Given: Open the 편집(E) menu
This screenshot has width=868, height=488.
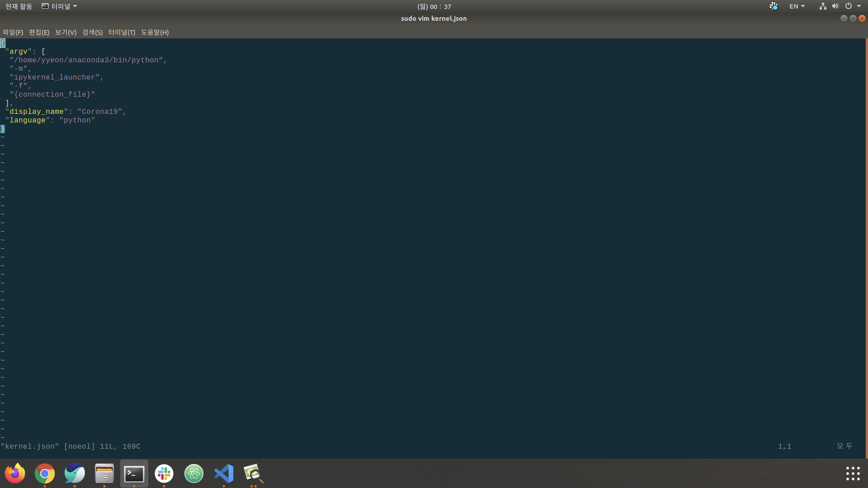Looking at the screenshot, I should 39,33.
